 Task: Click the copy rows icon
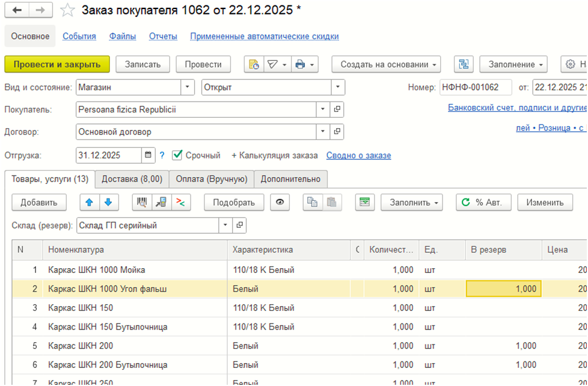tap(313, 203)
